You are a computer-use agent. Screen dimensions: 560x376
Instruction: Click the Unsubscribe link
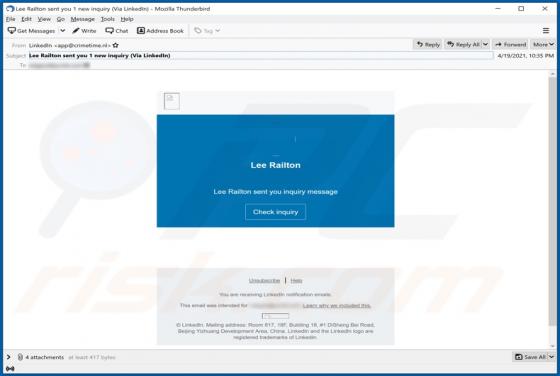pos(264,280)
